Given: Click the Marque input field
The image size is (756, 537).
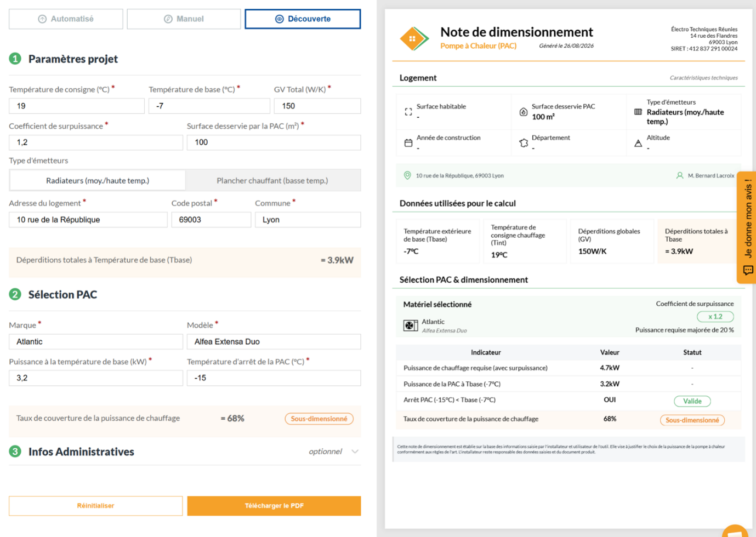Looking at the screenshot, I should click(x=96, y=341).
